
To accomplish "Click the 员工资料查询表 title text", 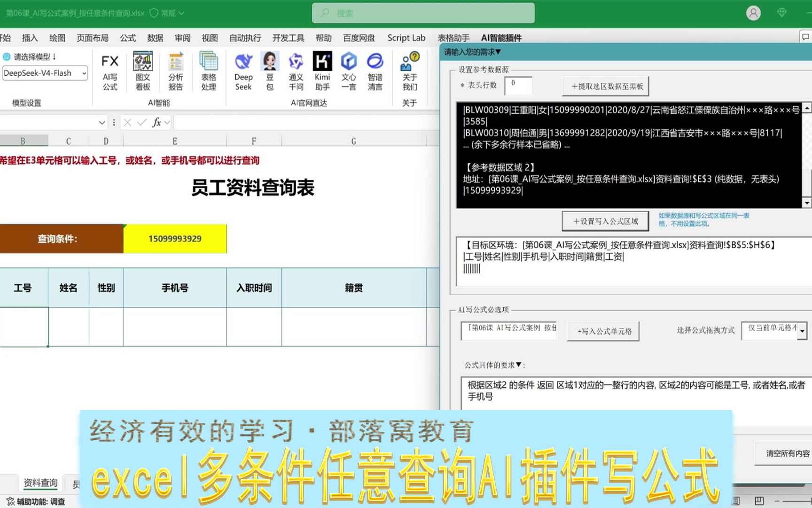I will 253,188.
